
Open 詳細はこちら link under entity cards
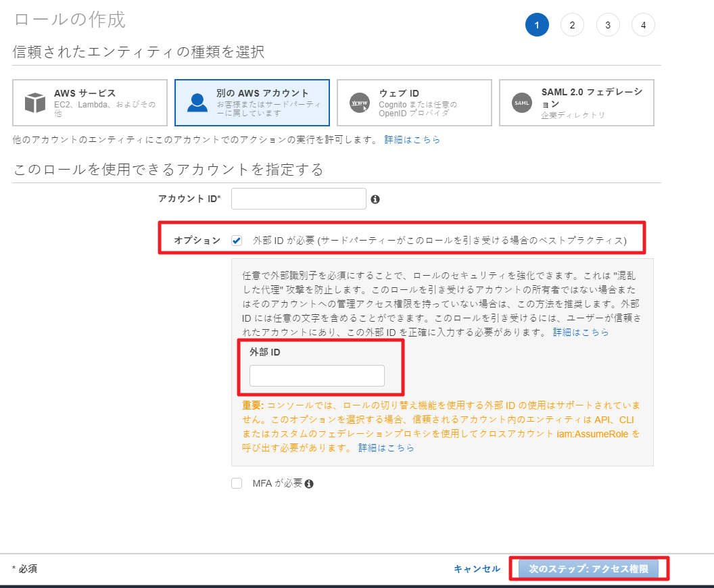click(x=412, y=140)
